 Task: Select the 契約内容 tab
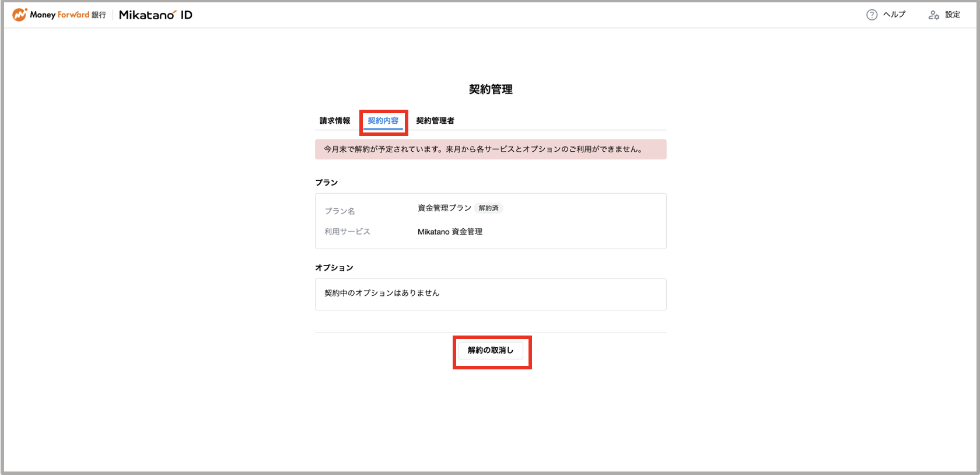tap(383, 121)
